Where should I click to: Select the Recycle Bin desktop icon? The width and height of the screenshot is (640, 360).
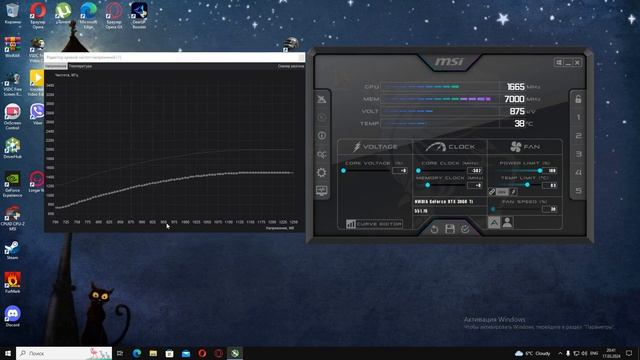pyautogui.click(x=13, y=13)
